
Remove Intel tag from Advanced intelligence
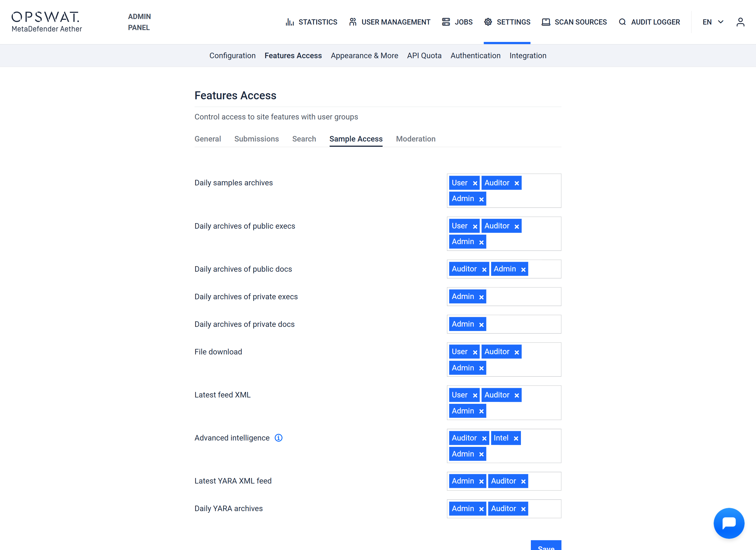coord(516,438)
